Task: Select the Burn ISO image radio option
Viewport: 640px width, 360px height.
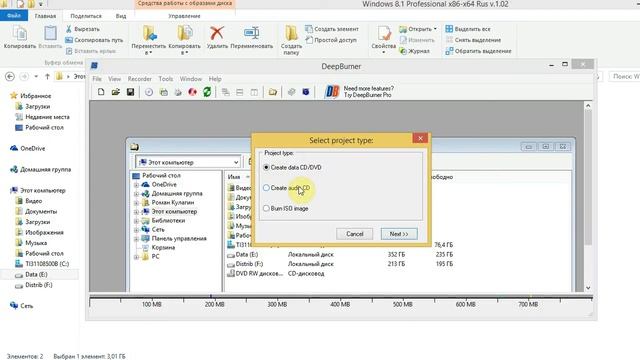Action: (x=266, y=208)
